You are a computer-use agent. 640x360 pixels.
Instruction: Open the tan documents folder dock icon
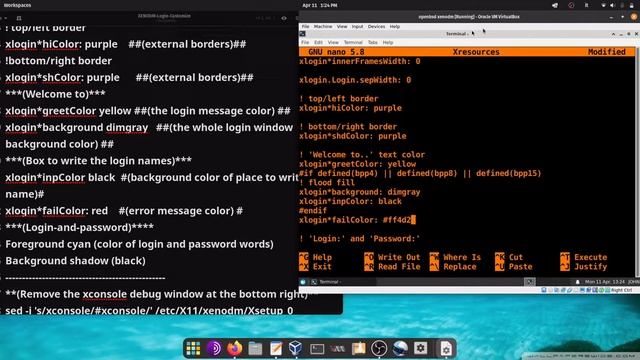pyautogui.click(x=358, y=349)
